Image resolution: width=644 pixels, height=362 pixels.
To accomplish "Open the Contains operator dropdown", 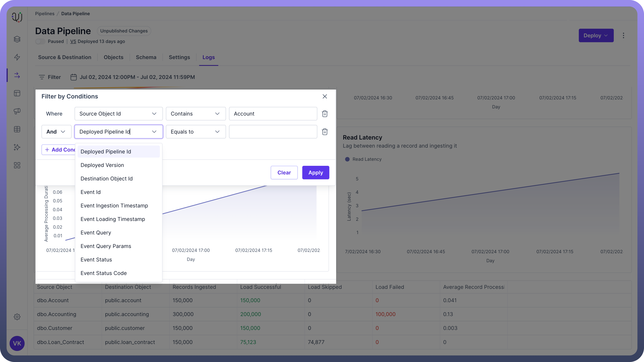I will (x=195, y=114).
